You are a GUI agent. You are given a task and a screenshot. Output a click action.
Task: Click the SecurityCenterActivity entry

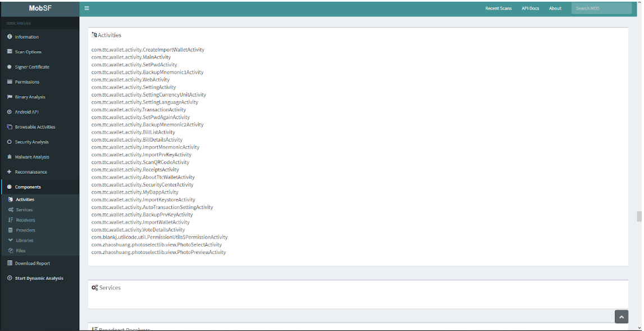143,185
